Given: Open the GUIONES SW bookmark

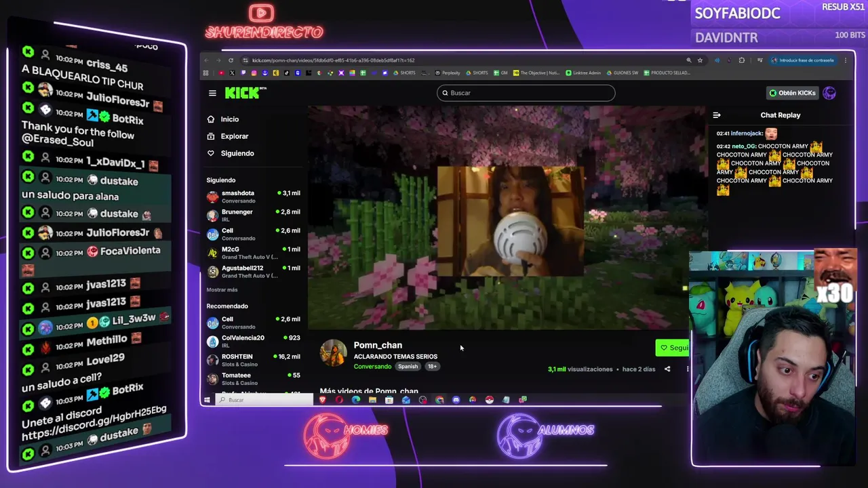Looking at the screenshot, I should point(623,73).
